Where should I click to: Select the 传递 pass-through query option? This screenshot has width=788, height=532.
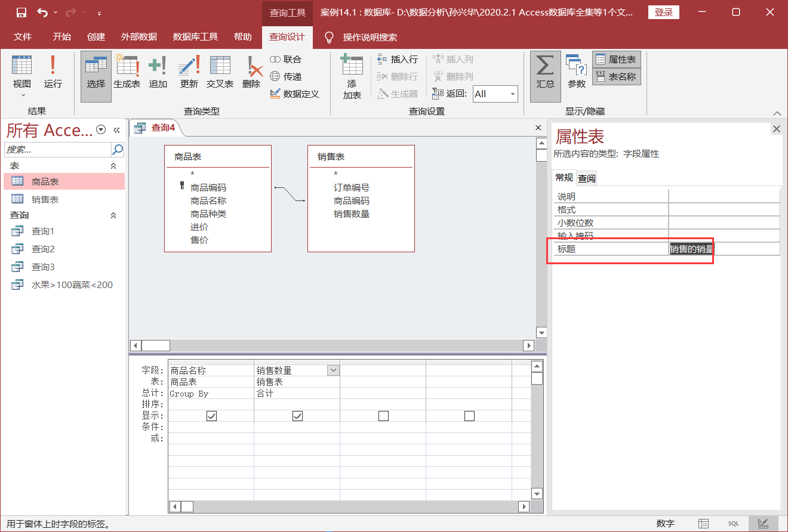coord(286,76)
